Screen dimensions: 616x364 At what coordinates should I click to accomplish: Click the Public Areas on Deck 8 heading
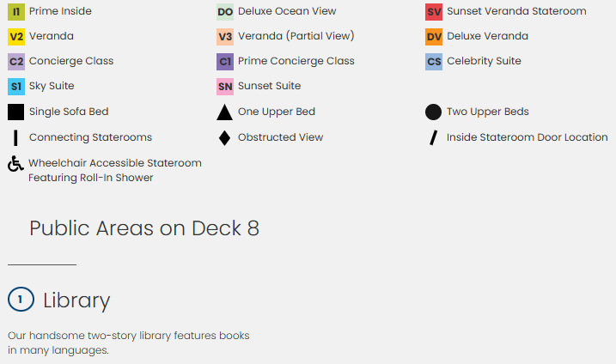(144, 228)
